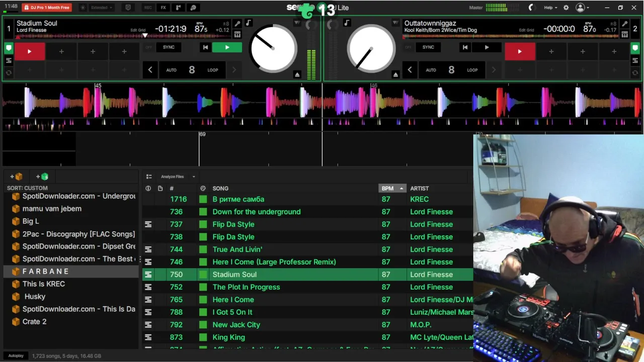The width and height of the screenshot is (644, 362).
Task: Click the piano keys icon on deck 2
Action: (x=624, y=34)
